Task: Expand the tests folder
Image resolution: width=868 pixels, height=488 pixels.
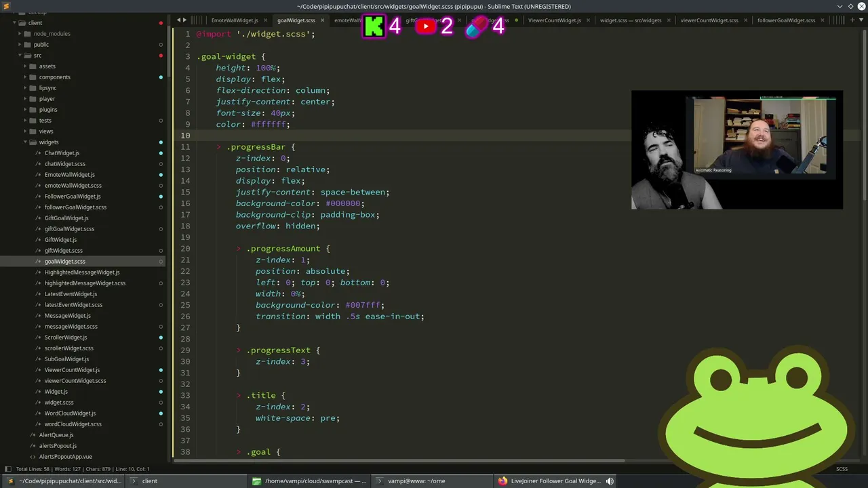Action: click(x=25, y=121)
